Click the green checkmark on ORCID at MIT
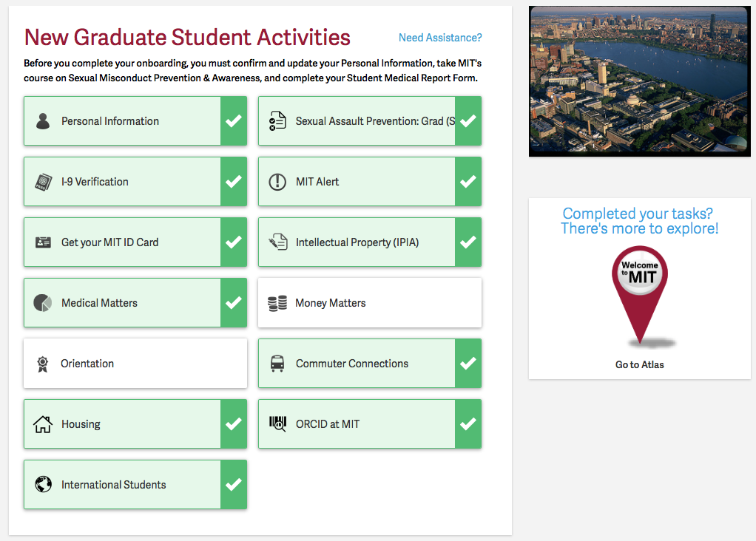Image resolution: width=756 pixels, height=541 pixels. pyautogui.click(x=468, y=424)
